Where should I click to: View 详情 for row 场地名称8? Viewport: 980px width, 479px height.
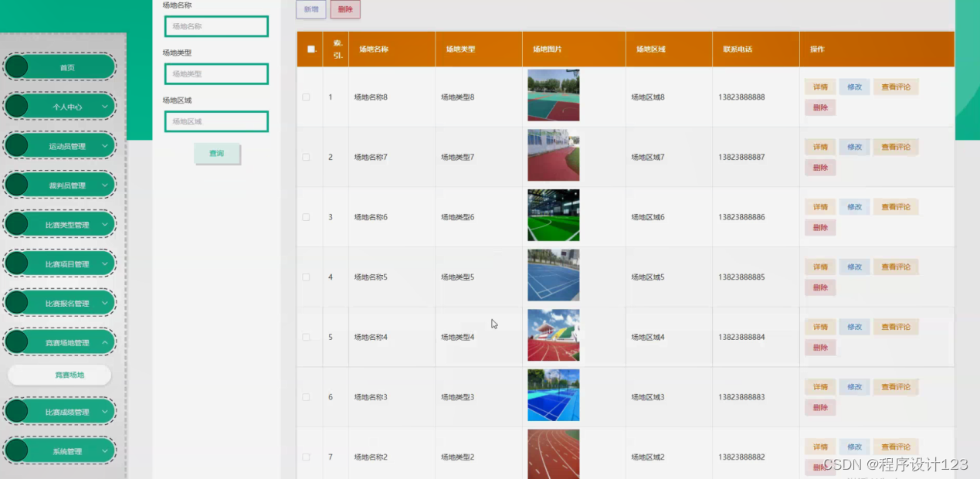tap(820, 87)
